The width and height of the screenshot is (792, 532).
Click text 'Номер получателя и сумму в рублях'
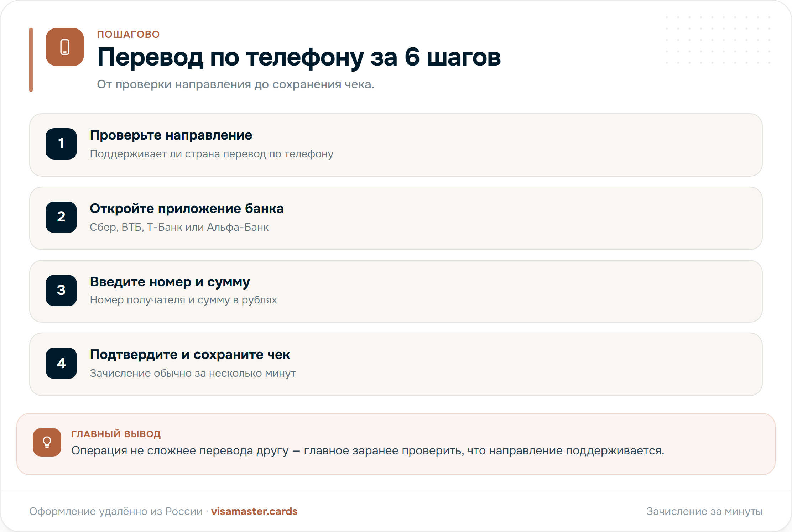click(183, 300)
